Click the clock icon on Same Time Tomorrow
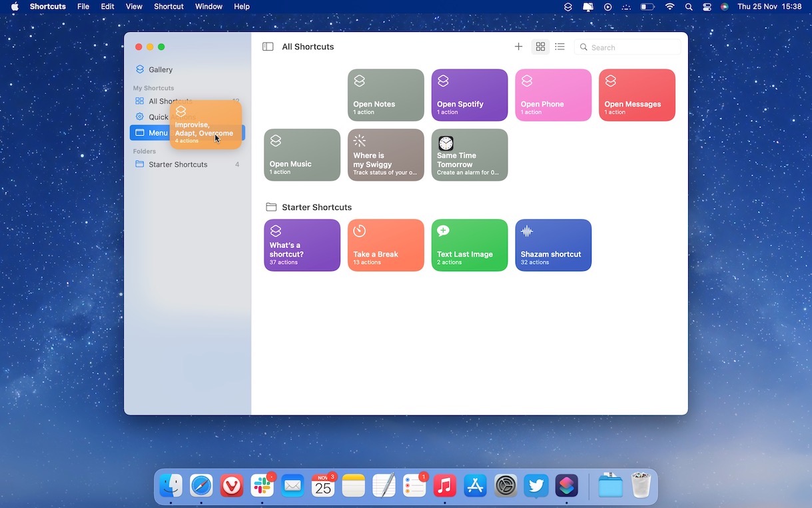812x508 pixels. click(446, 143)
